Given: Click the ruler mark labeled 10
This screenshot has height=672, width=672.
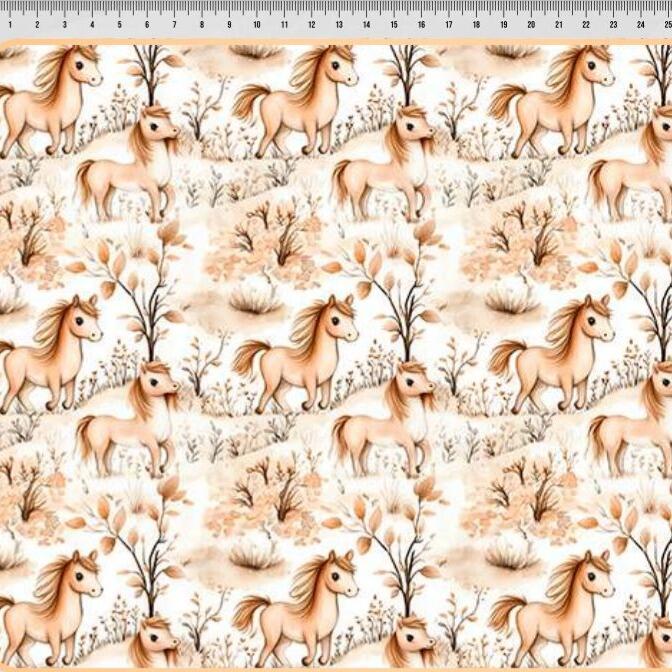Looking at the screenshot, I should 257,25.
